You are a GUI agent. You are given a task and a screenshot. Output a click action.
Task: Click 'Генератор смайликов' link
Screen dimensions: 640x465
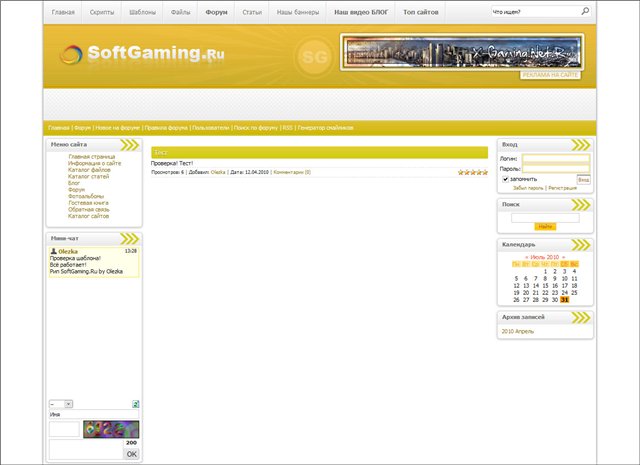coord(325,128)
